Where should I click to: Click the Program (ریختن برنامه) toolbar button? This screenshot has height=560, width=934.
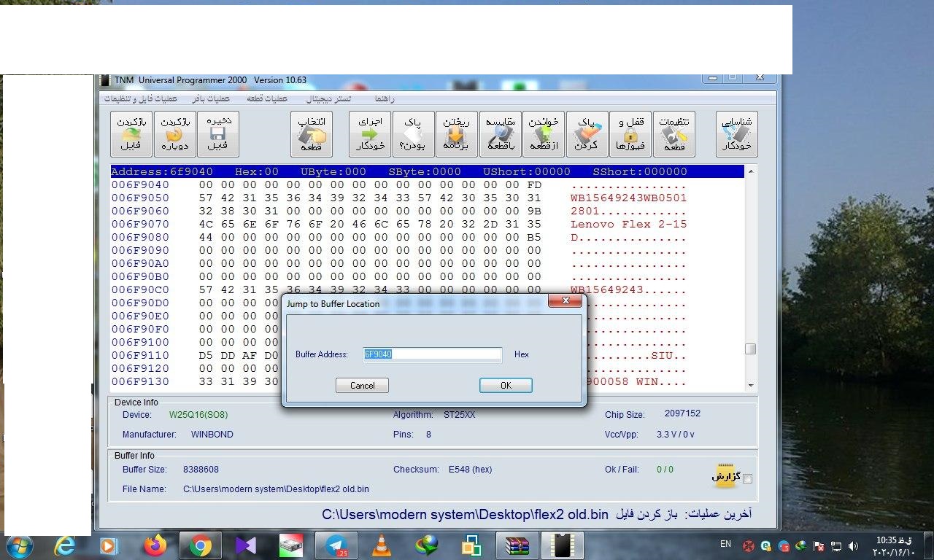tap(457, 134)
